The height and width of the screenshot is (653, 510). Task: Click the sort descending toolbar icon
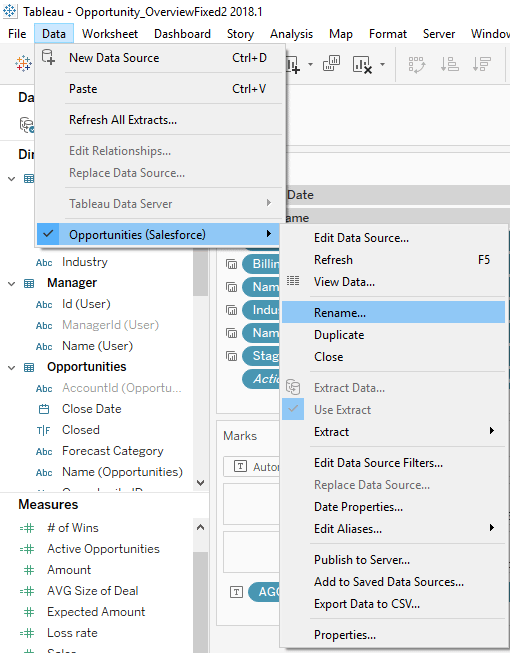point(482,65)
